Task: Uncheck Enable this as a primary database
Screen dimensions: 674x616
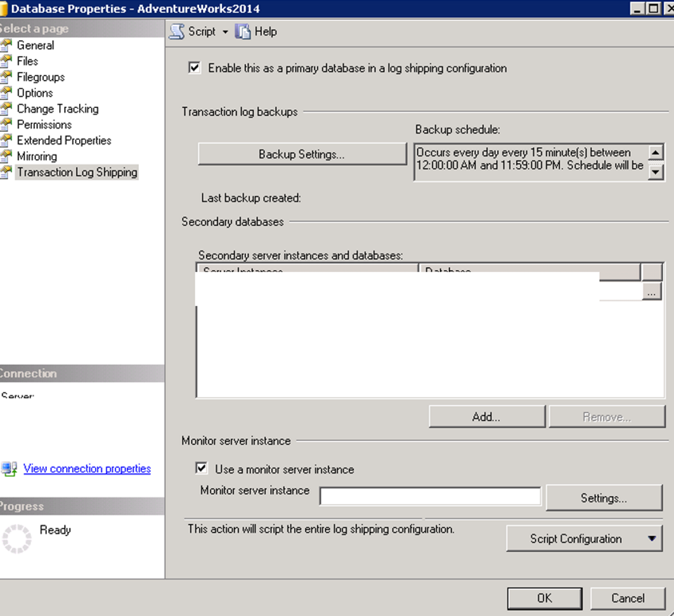Action: 194,68
